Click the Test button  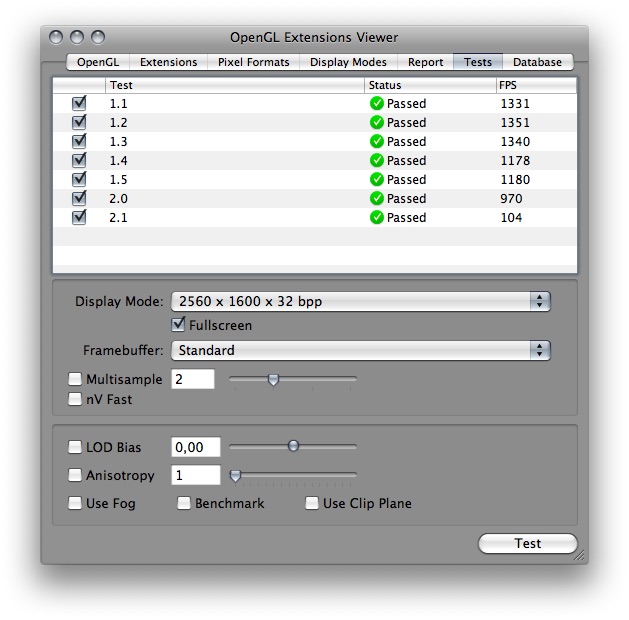(528, 543)
